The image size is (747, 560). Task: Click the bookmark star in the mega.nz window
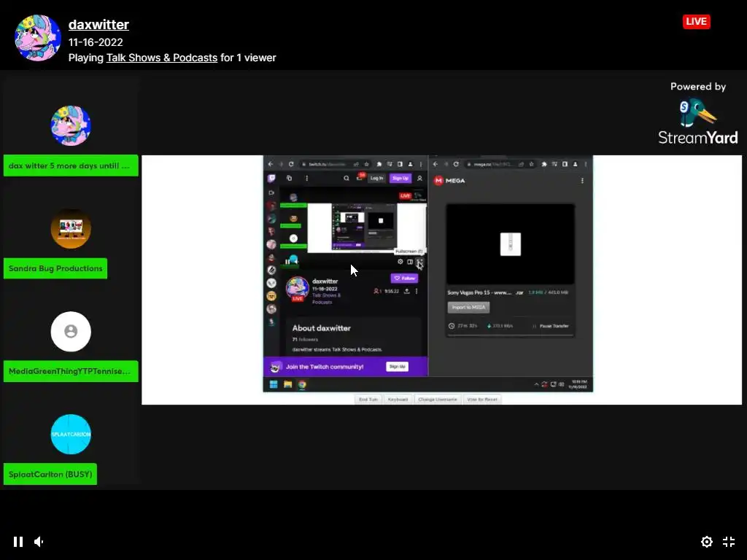[x=531, y=164]
